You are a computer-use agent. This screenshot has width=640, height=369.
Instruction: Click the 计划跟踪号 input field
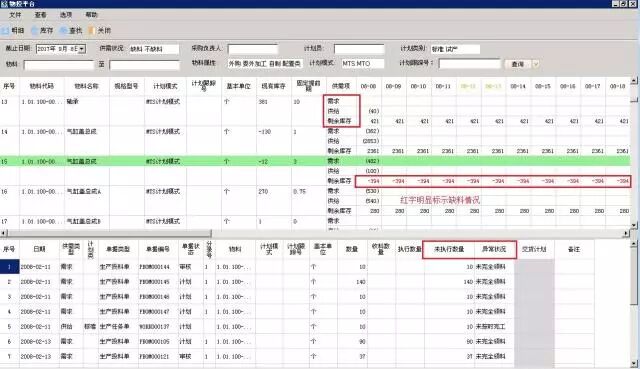click(x=470, y=64)
